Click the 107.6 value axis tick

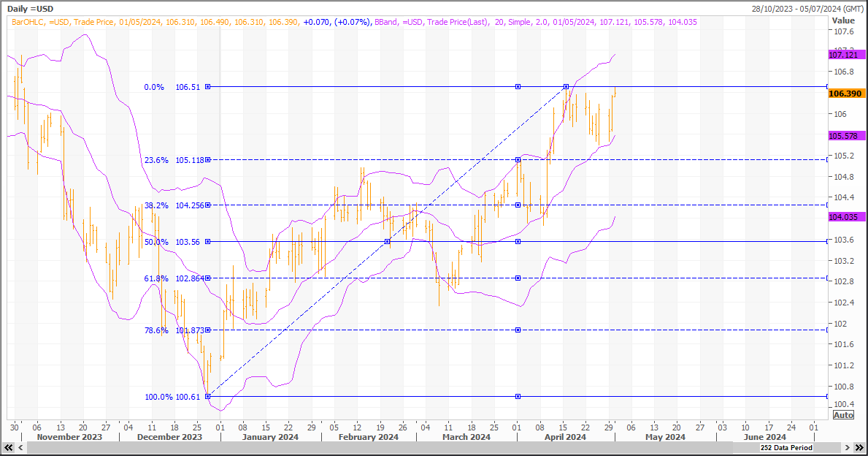(x=844, y=31)
